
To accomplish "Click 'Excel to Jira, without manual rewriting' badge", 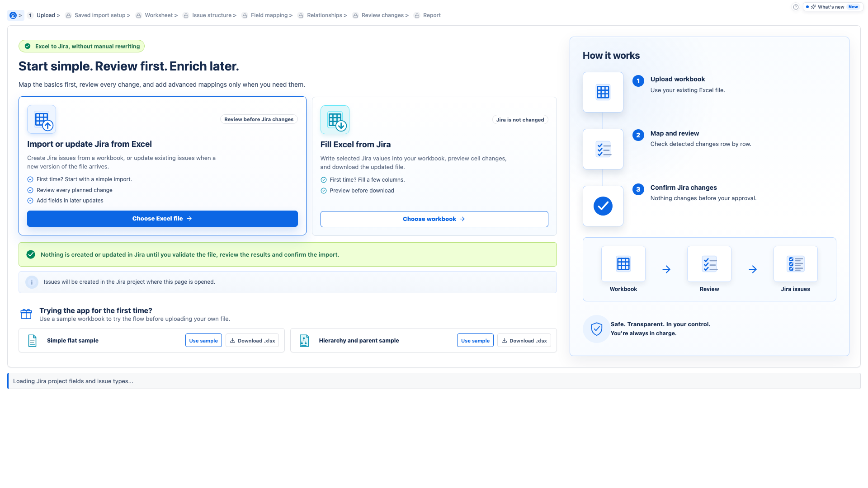I will [x=81, y=46].
